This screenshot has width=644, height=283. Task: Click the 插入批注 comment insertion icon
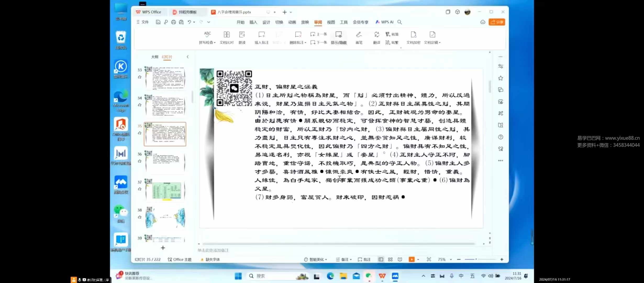tap(262, 37)
